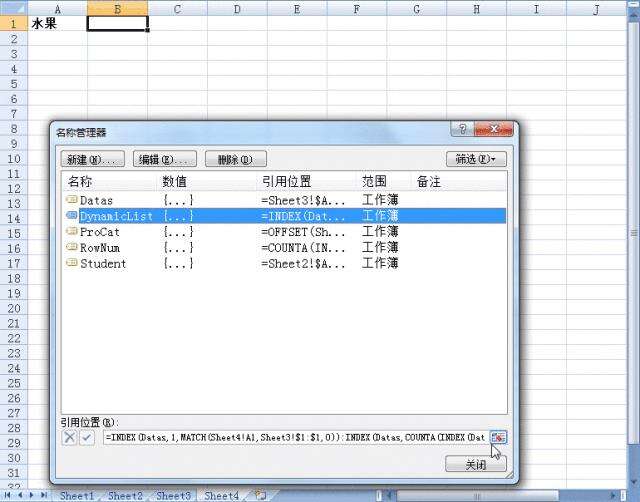
Task: Click the Student name icon
Action: point(72,263)
